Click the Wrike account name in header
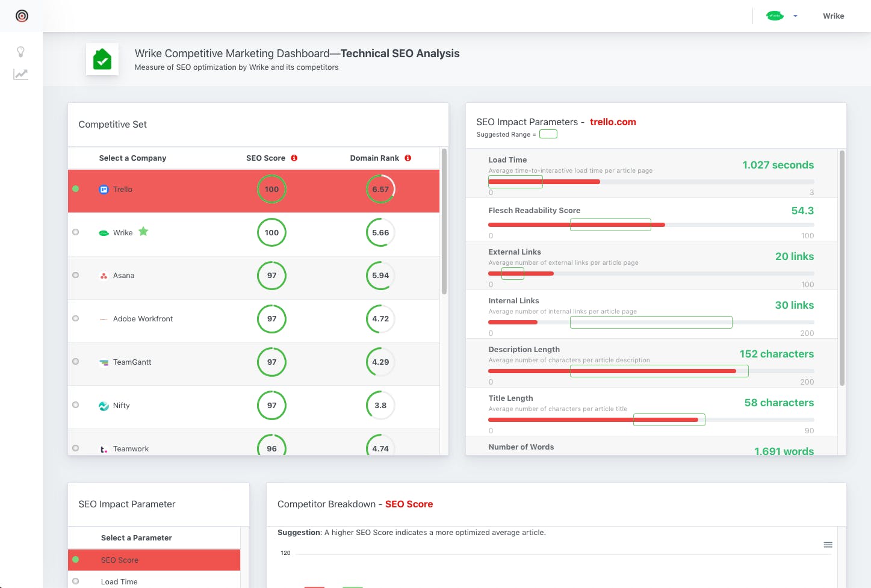 pos(833,16)
